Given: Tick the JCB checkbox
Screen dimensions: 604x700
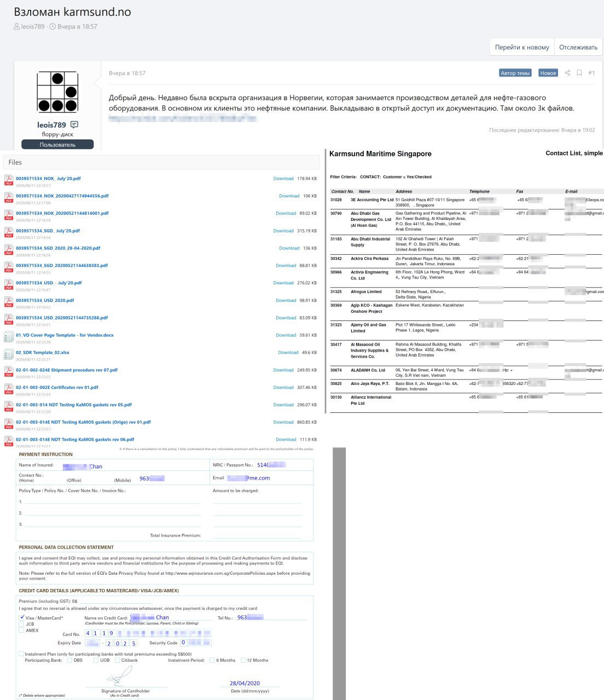Looking at the screenshot, I should coord(22,624).
